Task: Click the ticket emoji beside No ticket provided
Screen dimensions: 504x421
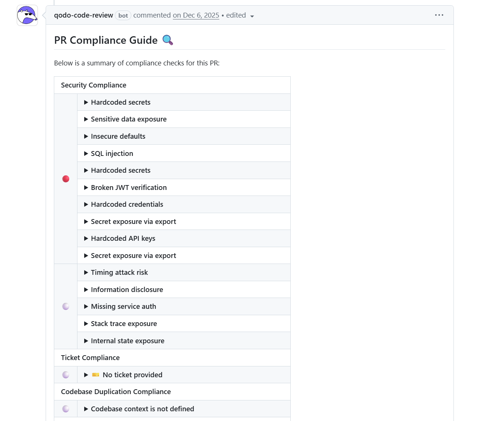Action: [95, 374]
